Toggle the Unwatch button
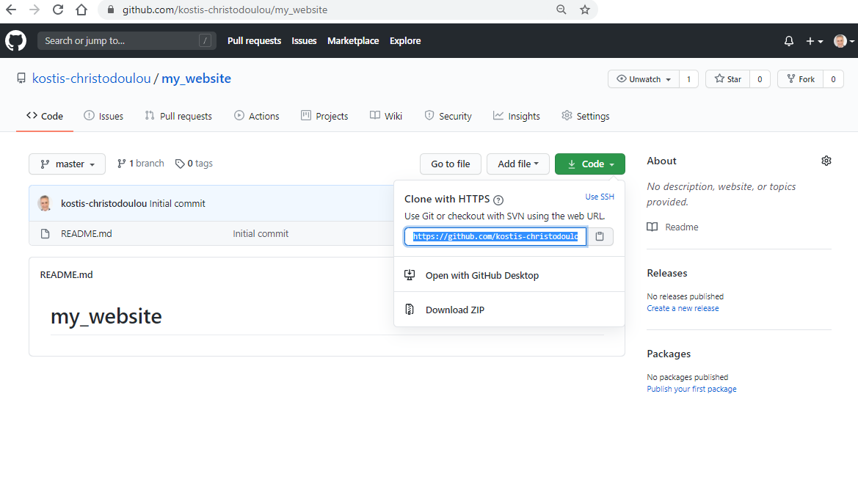The height and width of the screenshot is (504, 858). click(644, 79)
